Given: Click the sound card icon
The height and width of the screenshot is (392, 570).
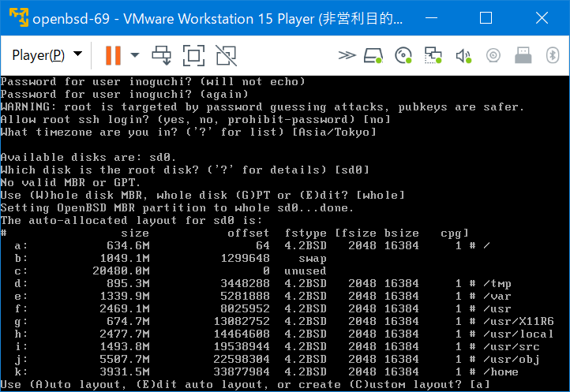Looking at the screenshot, I should coord(463,55).
